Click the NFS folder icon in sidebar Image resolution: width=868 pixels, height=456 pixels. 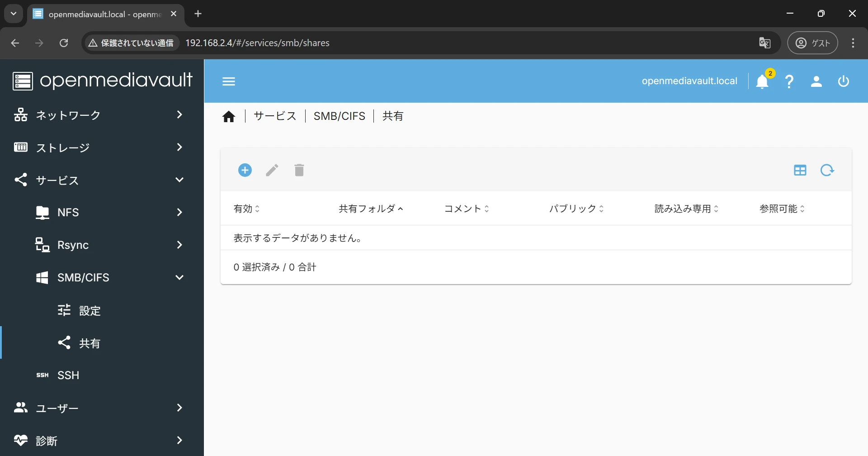coord(42,213)
